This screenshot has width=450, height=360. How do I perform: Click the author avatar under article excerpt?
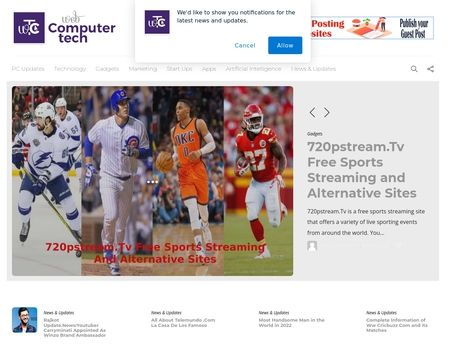click(312, 246)
